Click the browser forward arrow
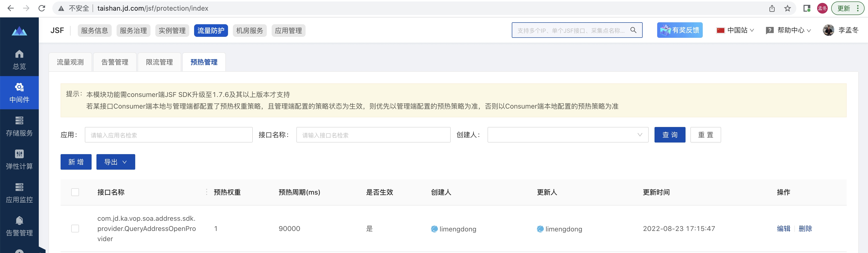The image size is (868, 253). 26,8
